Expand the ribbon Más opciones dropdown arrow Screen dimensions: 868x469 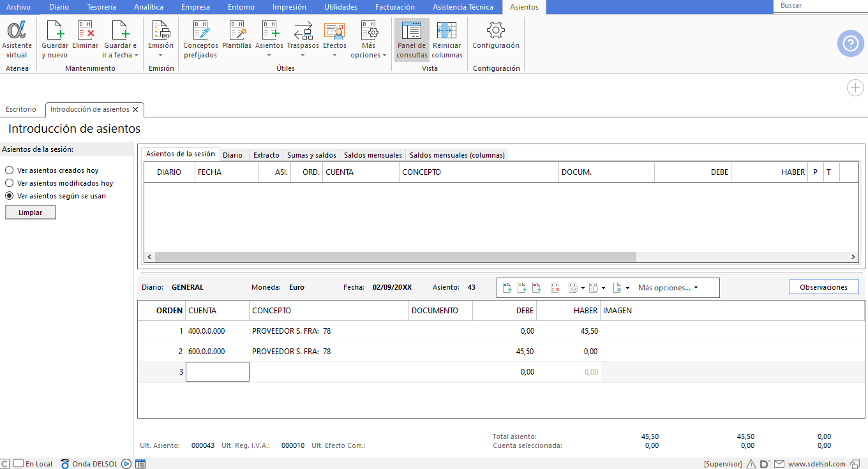(x=385, y=56)
